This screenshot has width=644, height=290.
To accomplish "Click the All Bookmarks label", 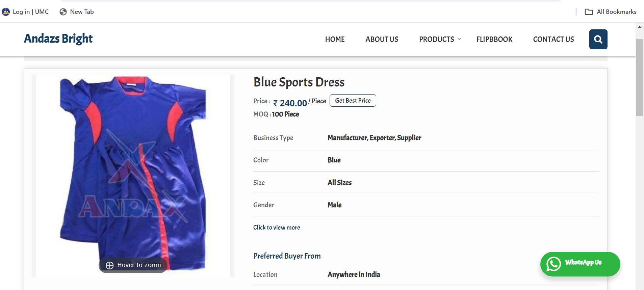I will [616, 12].
